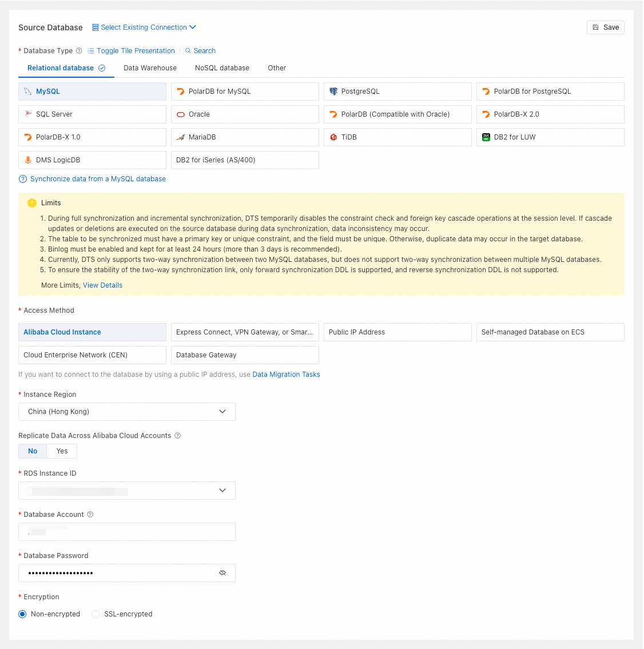Select the DB2 for iSeries (AS/400) tile
Screen dimensions: 644x649
click(x=245, y=160)
